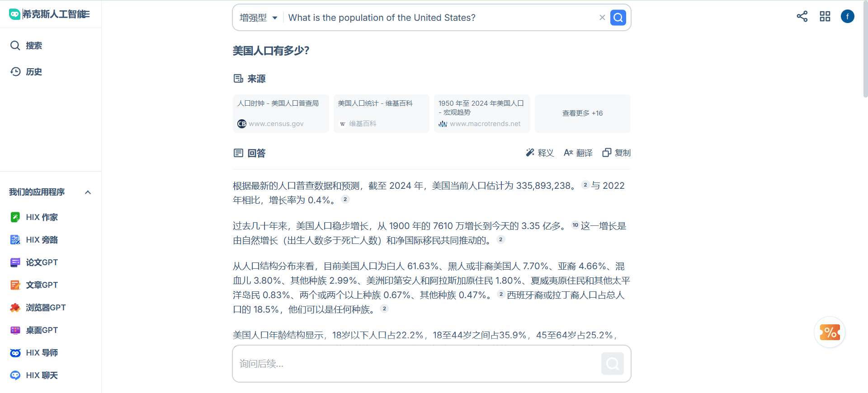
Task: Open the user profile avatar
Action: [848, 16]
